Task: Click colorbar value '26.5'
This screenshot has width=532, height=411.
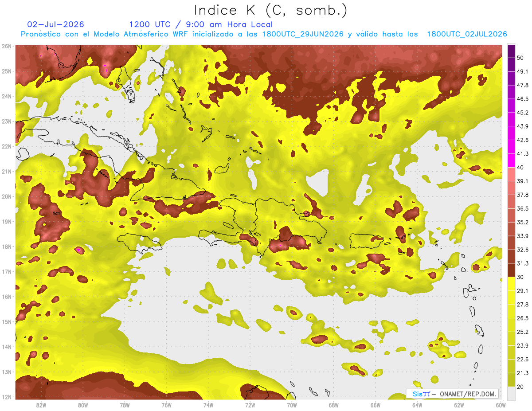Action: 522,318
